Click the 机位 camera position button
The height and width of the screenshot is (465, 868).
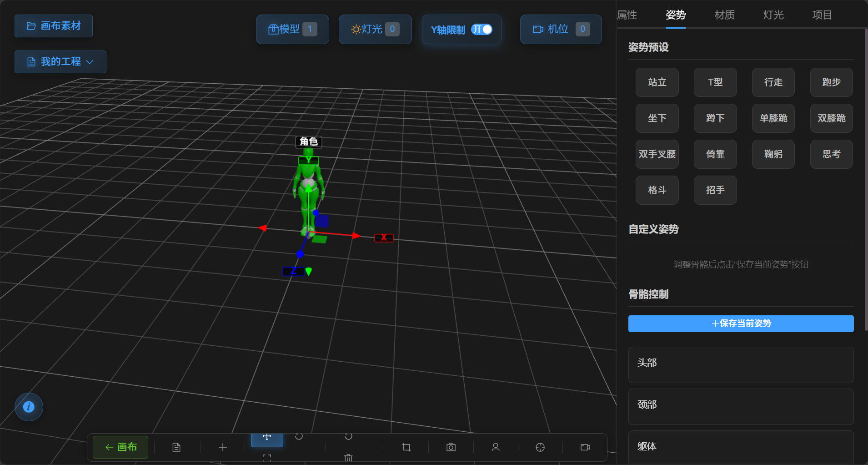(561, 29)
